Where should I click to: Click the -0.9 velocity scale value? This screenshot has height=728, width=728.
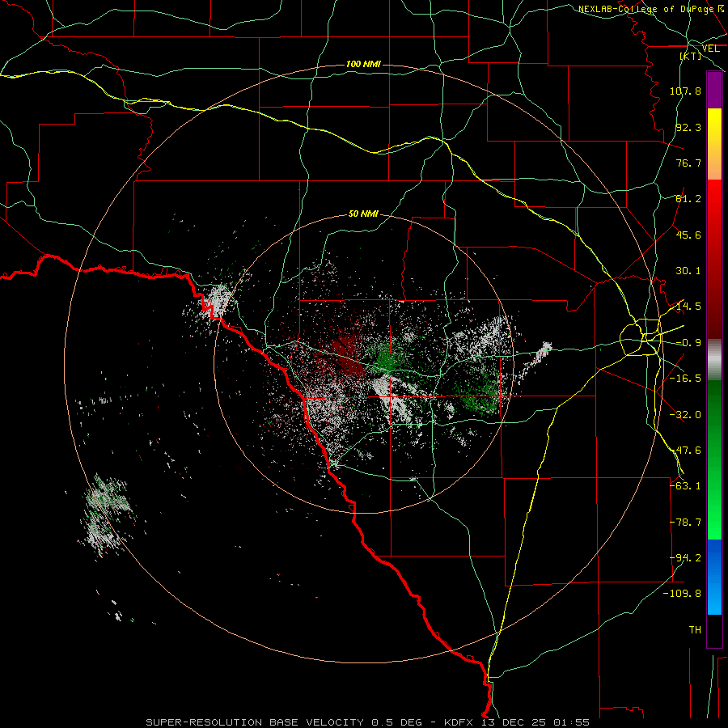688,343
